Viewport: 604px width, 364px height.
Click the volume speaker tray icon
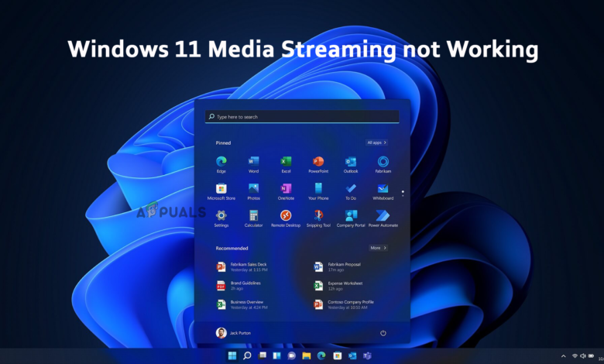[x=583, y=356]
